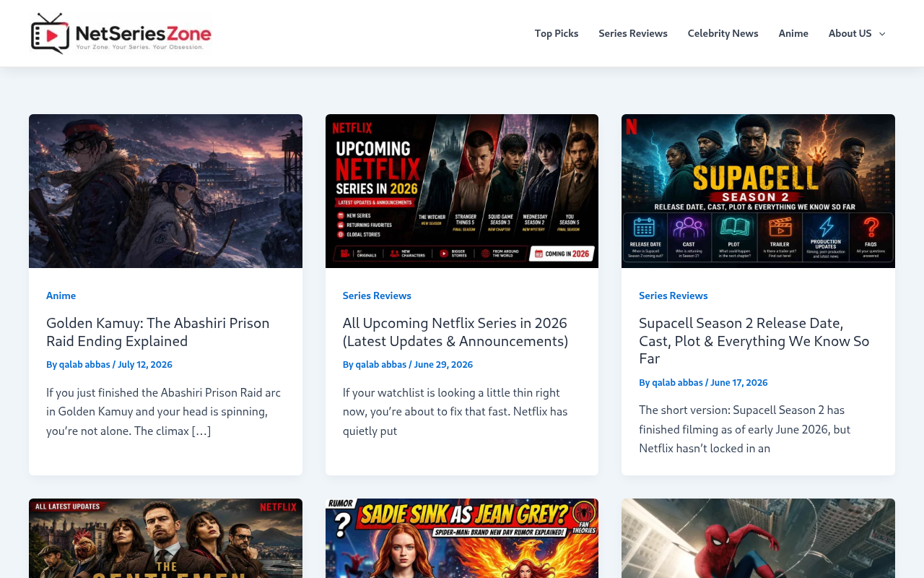Click the Anime category link on Golden Kamuy card

(x=61, y=296)
